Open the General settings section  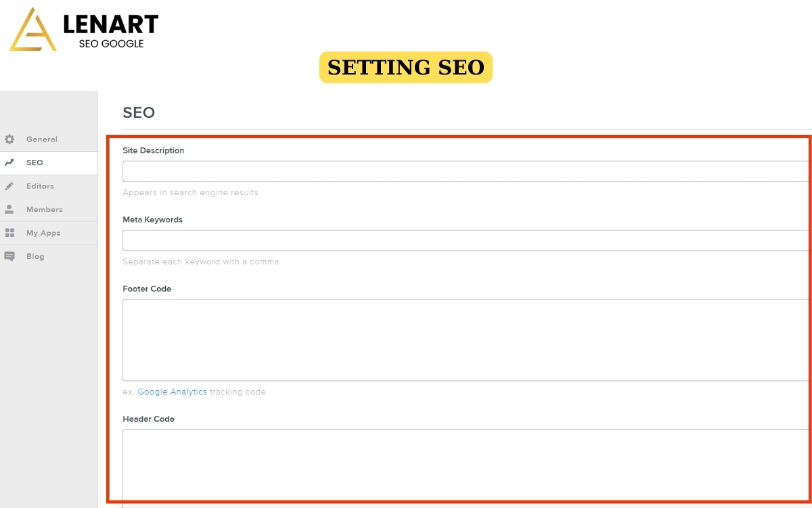point(41,139)
